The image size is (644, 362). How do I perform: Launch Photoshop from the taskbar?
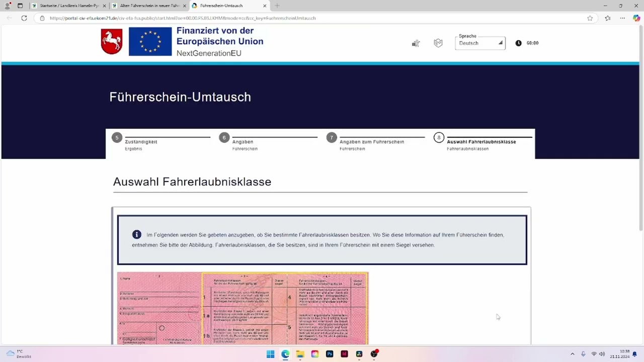tap(330, 354)
